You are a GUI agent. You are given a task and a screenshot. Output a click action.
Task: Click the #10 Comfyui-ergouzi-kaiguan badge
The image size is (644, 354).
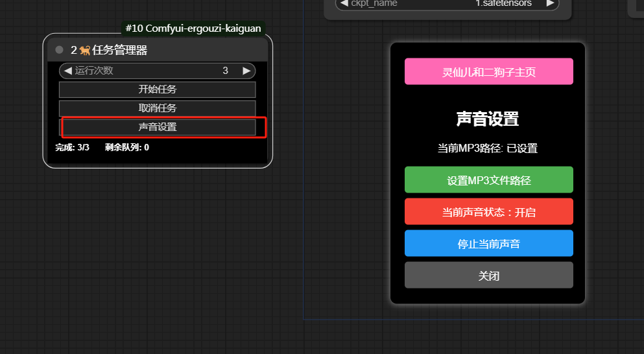[193, 29]
